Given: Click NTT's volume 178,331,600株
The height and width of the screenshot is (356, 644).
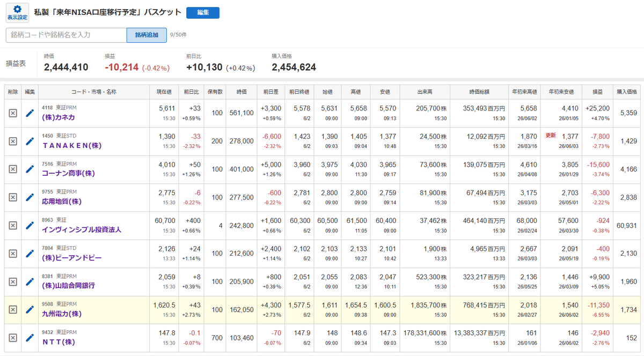Looking at the screenshot, I should (425, 333).
